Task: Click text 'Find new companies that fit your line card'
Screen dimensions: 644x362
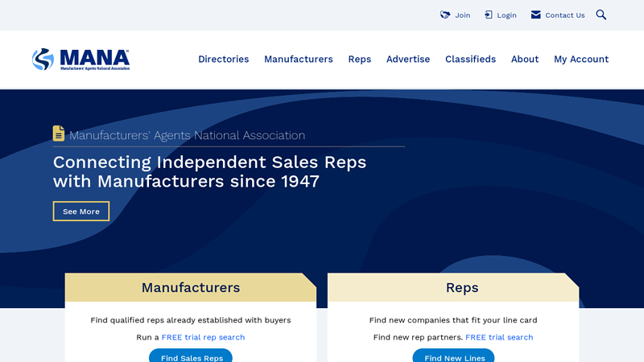Action: click(453, 320)
